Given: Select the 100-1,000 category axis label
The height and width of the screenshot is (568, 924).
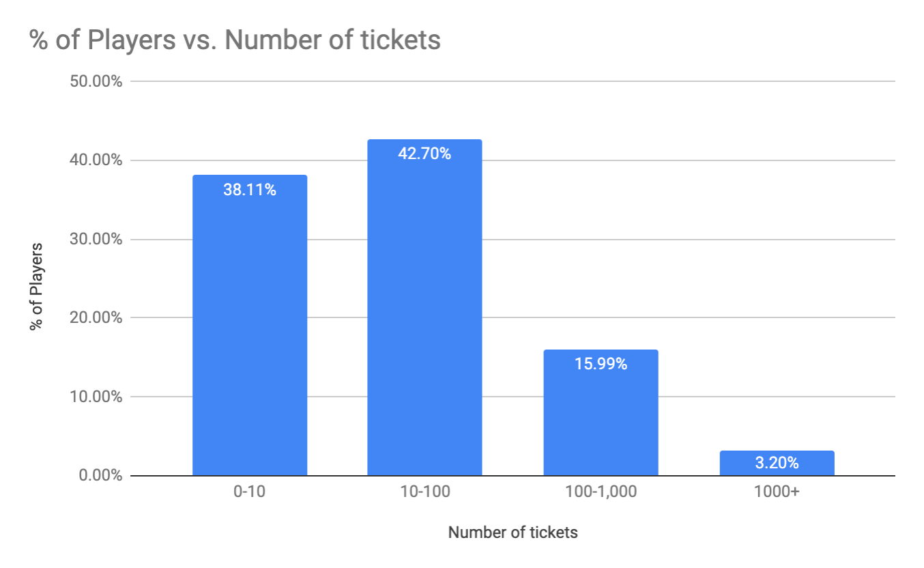Looking at the screenshot, I should pyautogui.click(x=601, y=492).
